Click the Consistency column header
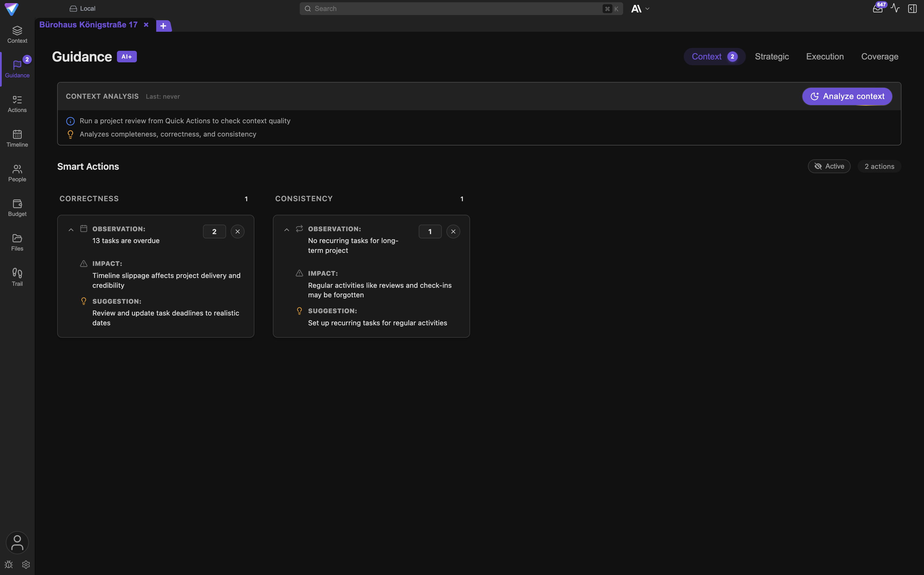The image size is (924, 575). pyautogui.click(x=304, y=199)
